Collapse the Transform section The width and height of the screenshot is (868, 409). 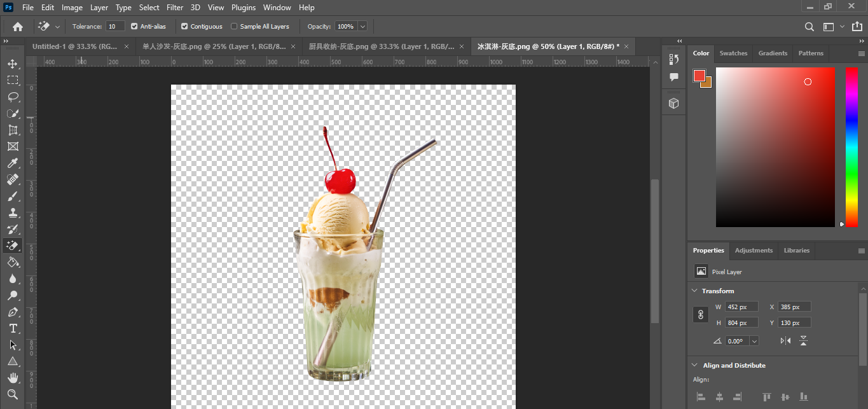[694, 291]
